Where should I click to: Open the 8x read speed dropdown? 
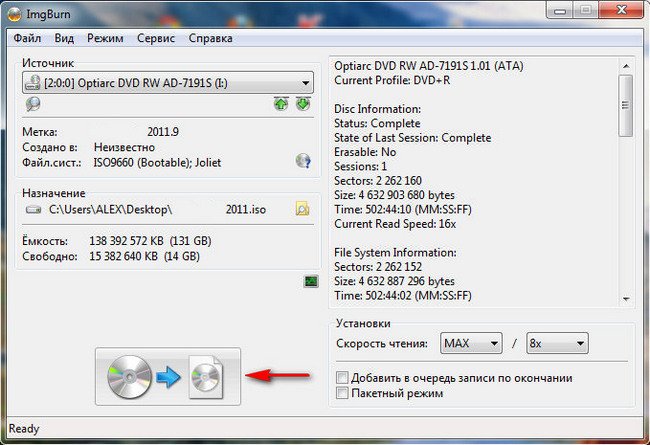(557, 343)
